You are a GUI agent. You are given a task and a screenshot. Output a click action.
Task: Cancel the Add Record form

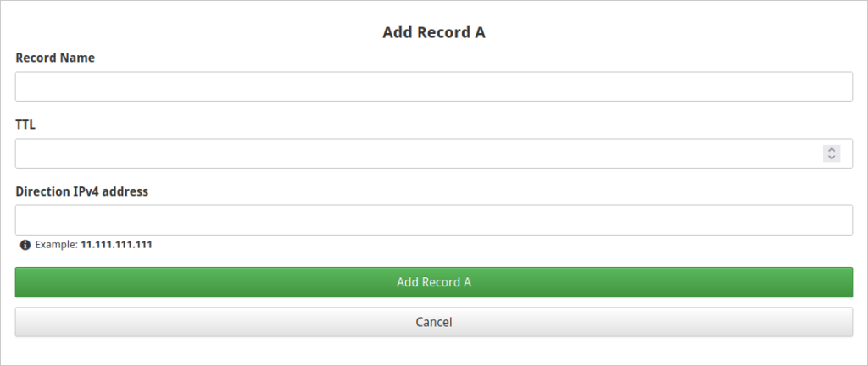point(433,322)
